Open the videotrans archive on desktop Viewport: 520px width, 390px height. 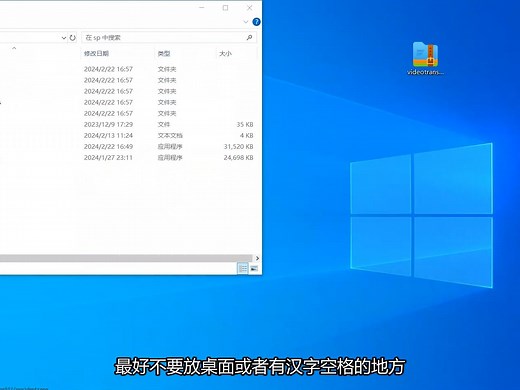[x=425, y=58]
